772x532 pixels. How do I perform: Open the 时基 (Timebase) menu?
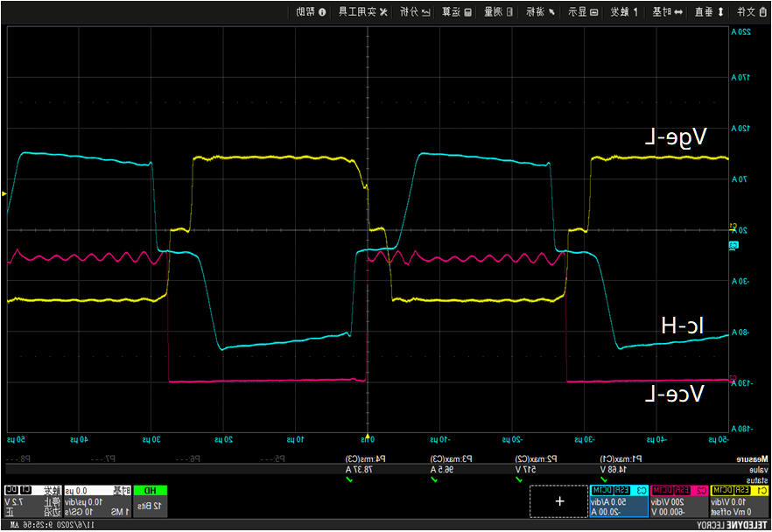pos(667,11)
